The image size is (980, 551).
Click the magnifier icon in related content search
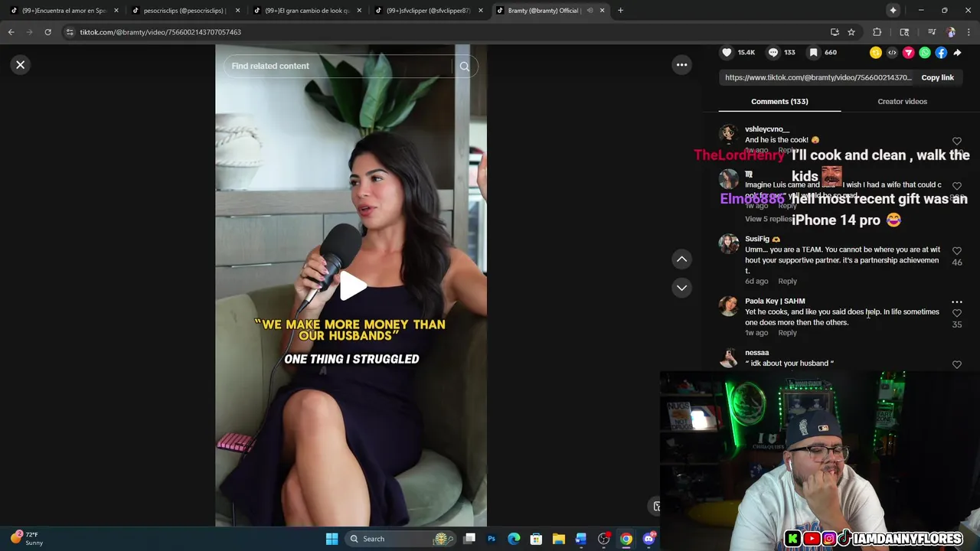point(464,67)
